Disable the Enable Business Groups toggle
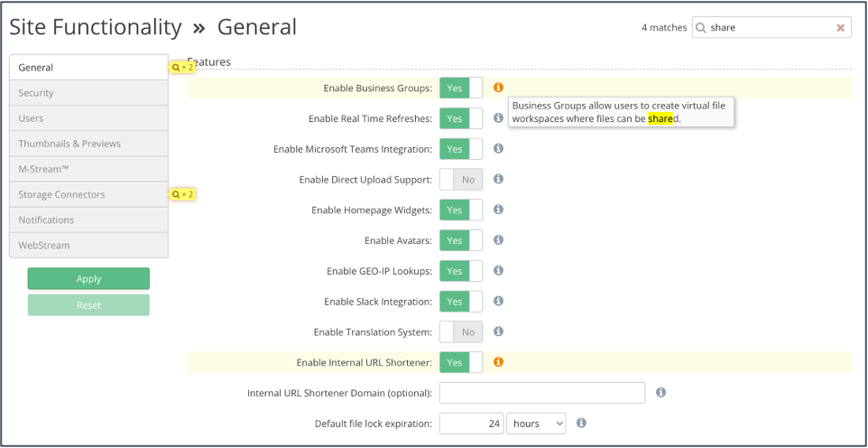This screenshot has width=868, height=448. [x=461, y=89]
